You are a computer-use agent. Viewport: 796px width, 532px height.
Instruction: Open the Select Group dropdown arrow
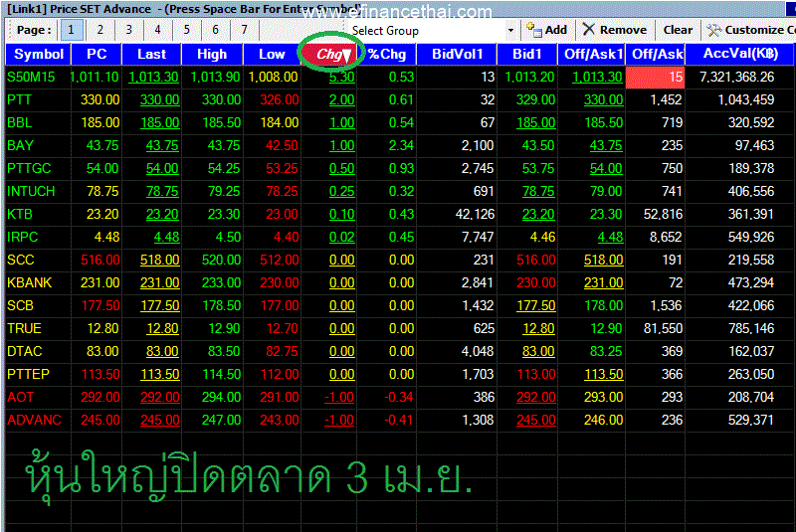[x=510, y=31]
